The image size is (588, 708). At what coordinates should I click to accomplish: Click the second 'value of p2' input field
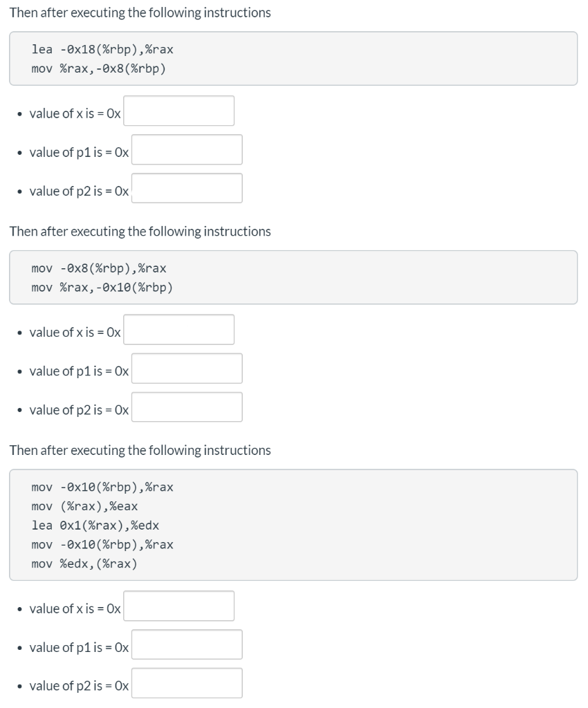[187, 407]
